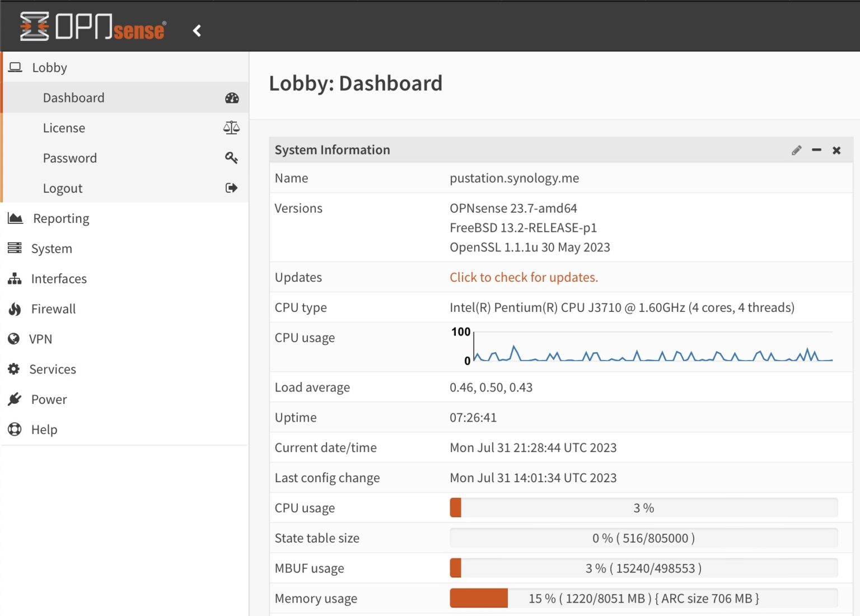Click the Services gear icon
This screenshot has width=860, height=616.
click(14, 369)
